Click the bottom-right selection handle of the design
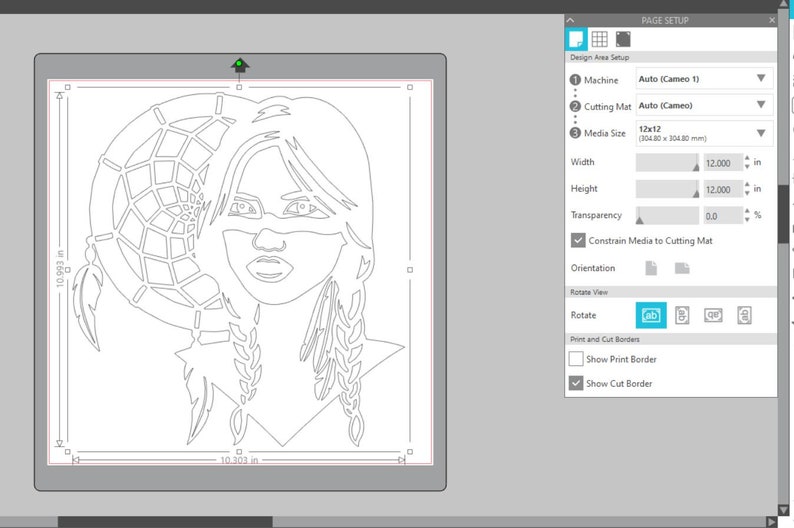794x528 pixels. pos(410,452)
